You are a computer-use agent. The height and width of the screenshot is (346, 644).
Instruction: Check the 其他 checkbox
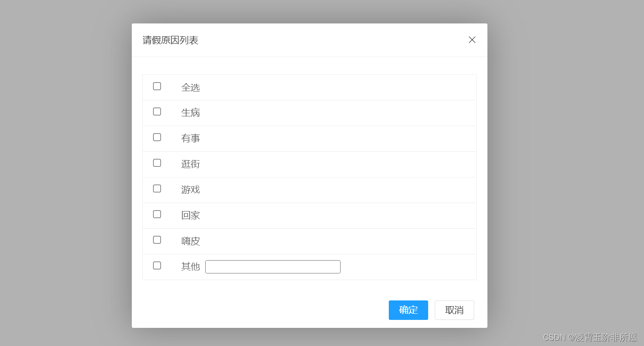coord(157,265)
